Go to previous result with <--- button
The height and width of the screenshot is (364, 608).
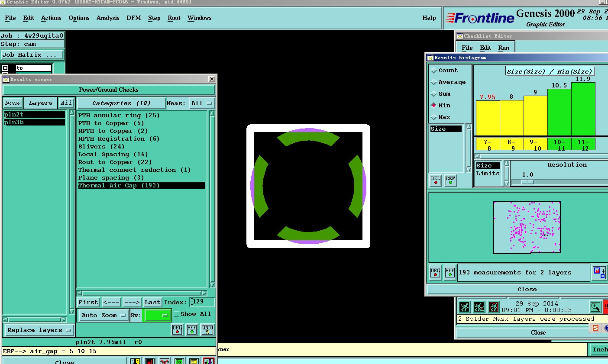coord(111,303)
